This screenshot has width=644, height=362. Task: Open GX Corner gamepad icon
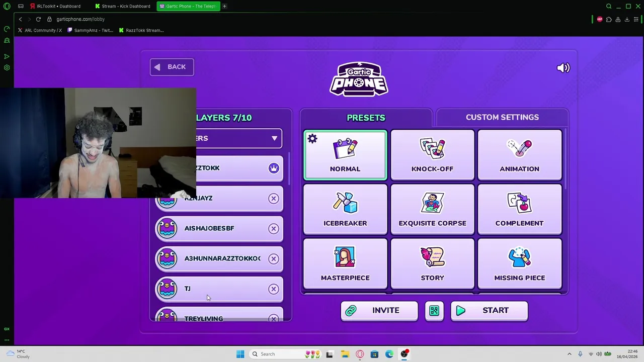(x=21, y=6)
